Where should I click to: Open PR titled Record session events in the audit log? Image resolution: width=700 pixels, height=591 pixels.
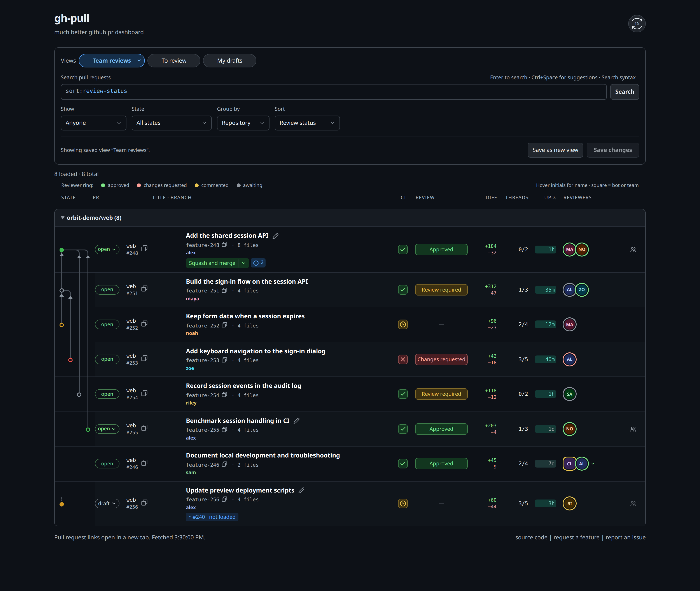click(243, 386)
